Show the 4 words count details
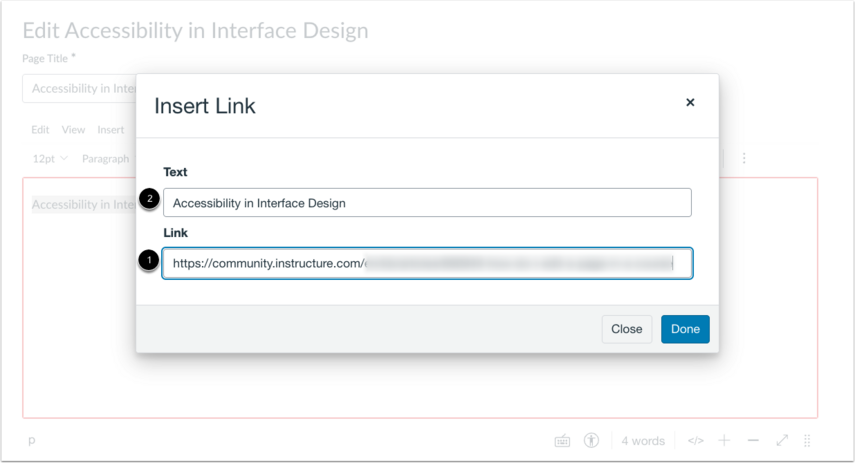This screenshot has width=855, height=463. pos(643,441)
